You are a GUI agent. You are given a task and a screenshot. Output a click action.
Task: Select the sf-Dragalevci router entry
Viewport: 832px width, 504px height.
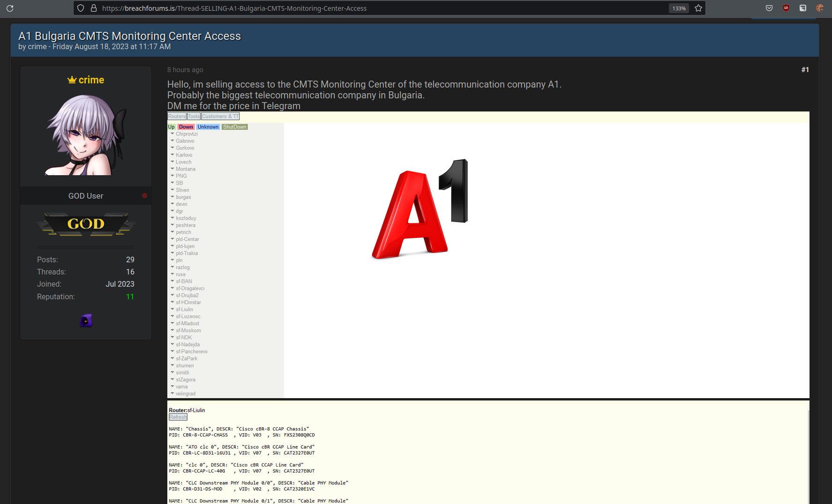(190, 289)
